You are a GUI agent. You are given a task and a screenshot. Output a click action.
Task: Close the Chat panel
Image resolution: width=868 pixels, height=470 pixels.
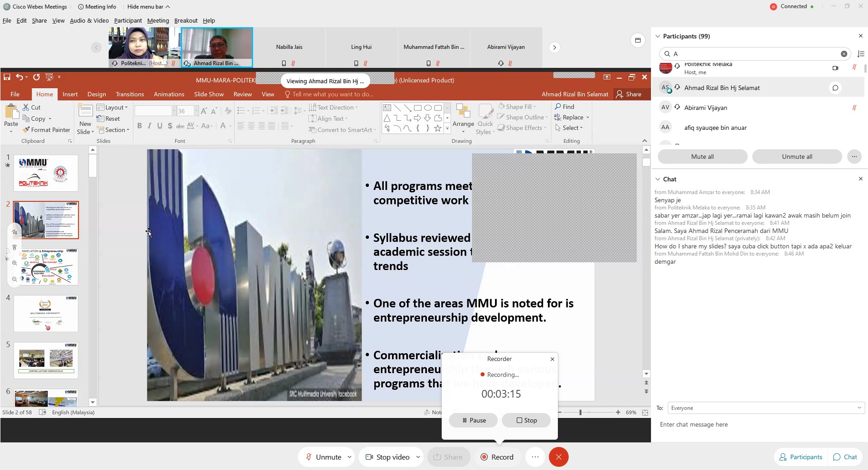tap(860, 179)
